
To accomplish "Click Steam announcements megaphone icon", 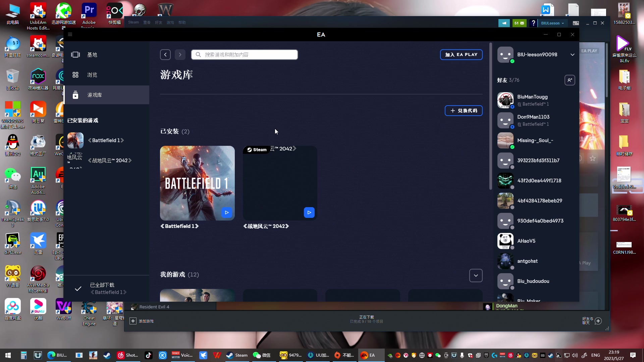I will click(x=504, y=23).
